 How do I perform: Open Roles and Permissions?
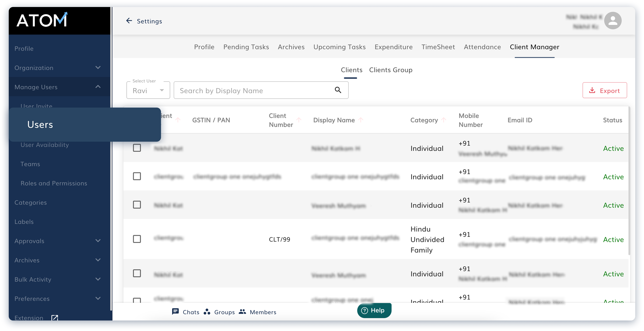(54, 183)
